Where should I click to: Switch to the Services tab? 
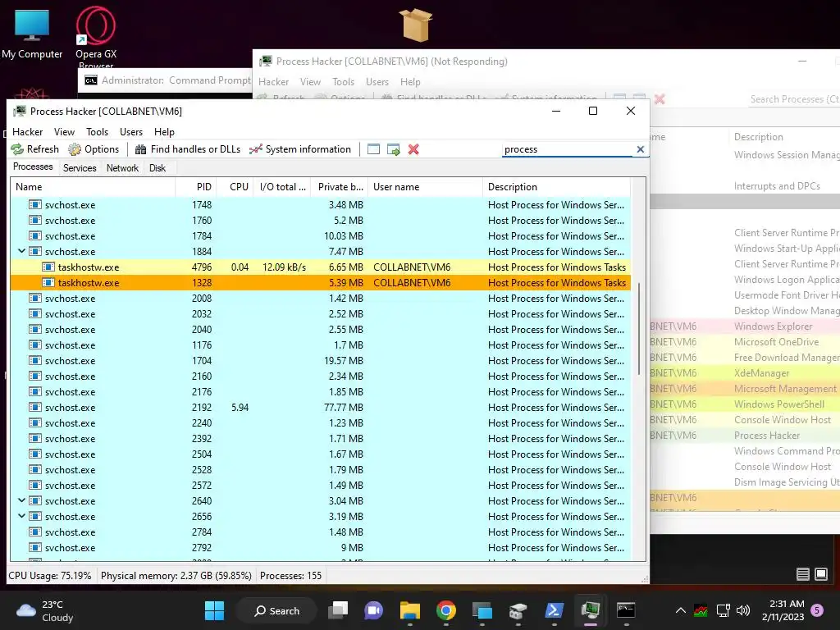click(x=80, y=167)
